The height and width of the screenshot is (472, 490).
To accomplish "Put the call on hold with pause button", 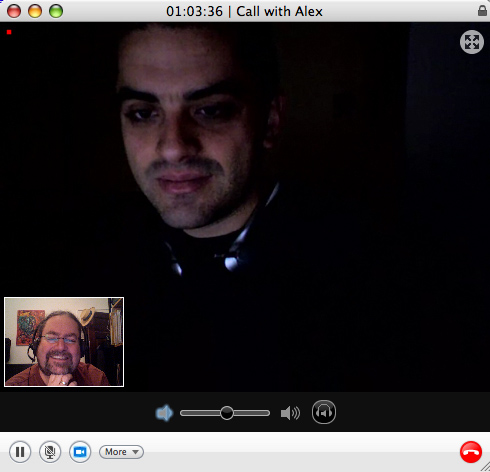I will click(x=20, y=452).
